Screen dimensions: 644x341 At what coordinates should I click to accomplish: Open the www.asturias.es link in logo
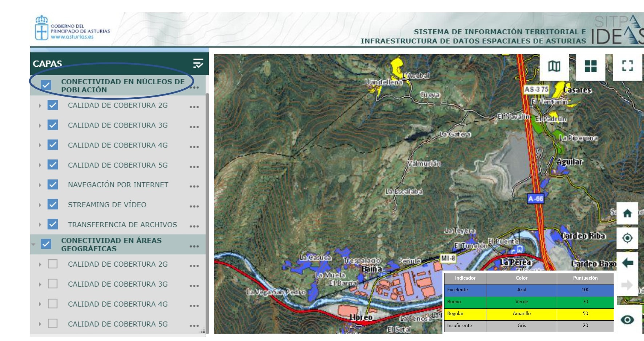tap(72, 37)
